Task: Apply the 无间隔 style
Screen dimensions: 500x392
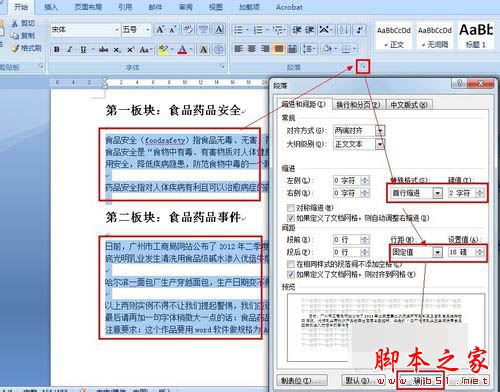Action: point(435,36)
